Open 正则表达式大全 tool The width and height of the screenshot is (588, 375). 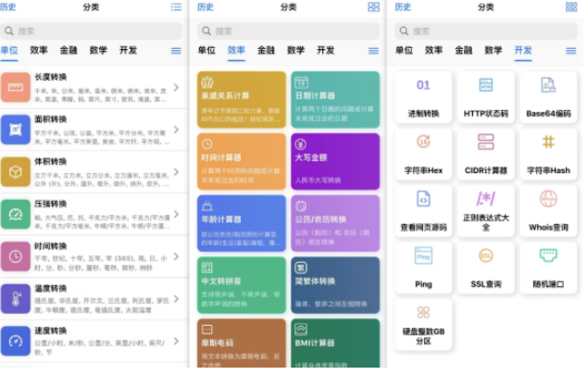[486, 211]
